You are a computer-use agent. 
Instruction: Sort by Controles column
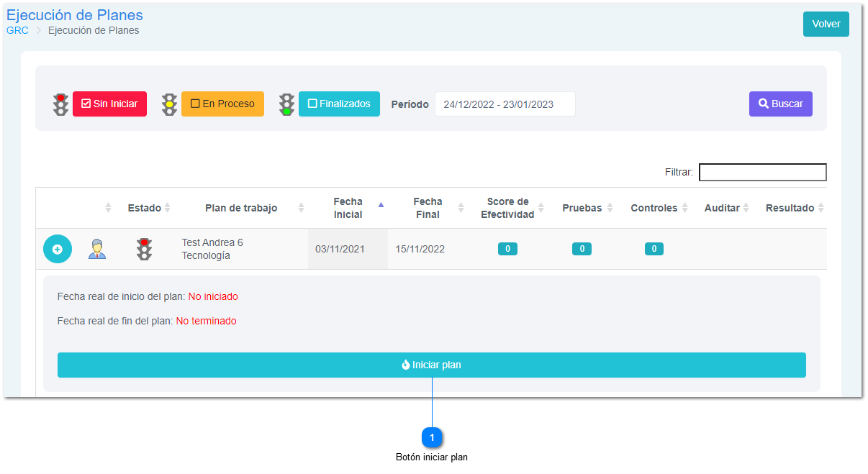click(654, 208)
